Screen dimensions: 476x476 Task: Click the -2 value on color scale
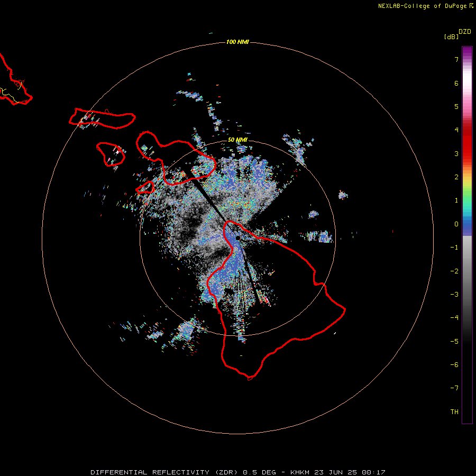(454, 271)
